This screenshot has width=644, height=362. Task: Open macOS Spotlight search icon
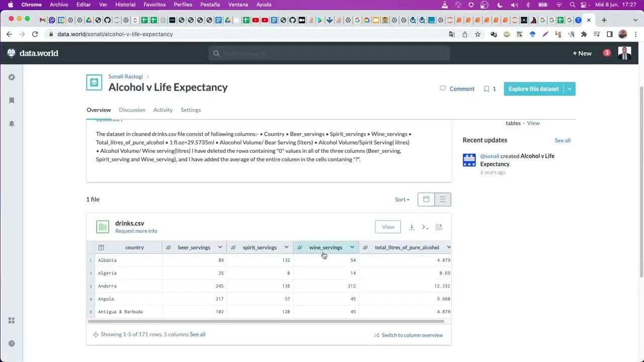pyautogui.click(x=573, y=5)
